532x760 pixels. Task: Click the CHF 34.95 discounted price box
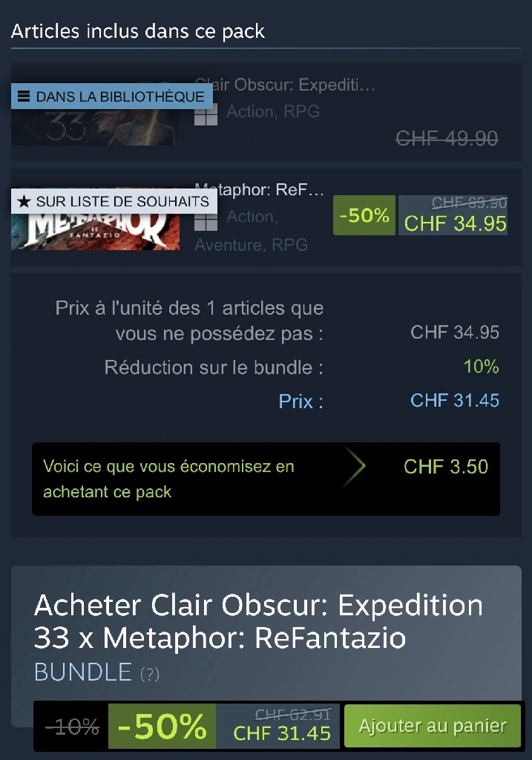tap(453, 215)
